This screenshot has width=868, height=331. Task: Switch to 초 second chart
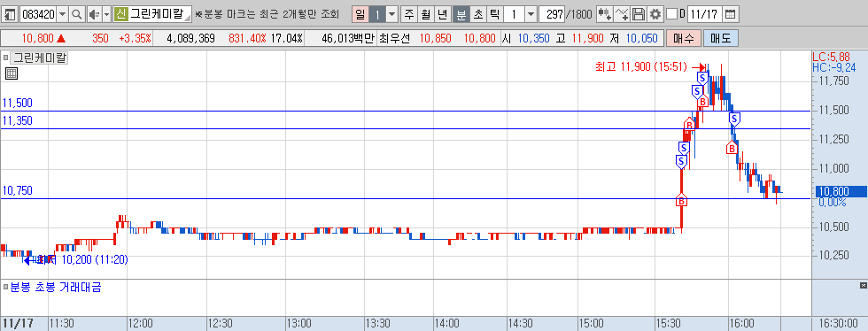477,14
